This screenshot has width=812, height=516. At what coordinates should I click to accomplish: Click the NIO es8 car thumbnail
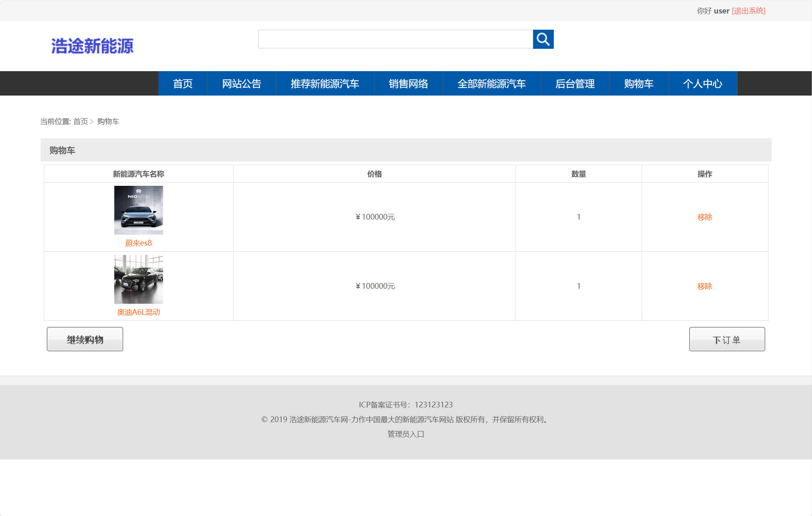pyautogui.click(x=138, y=210)
